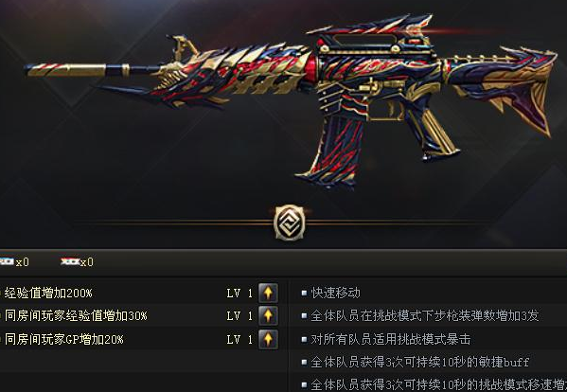
Task: Click upgrade arrow for 同房间玩家GP增加20%
Action: (x=268, y=339)
